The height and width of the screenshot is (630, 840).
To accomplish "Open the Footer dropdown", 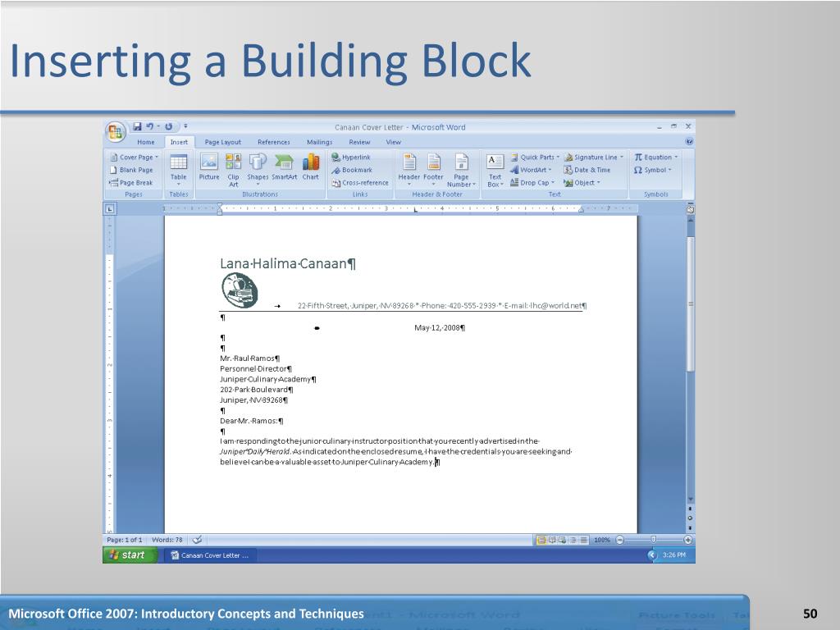I will (433, 169).
